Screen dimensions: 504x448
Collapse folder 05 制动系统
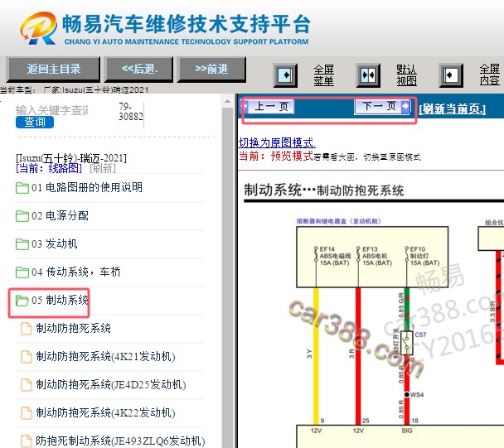(x=60, y=300)
